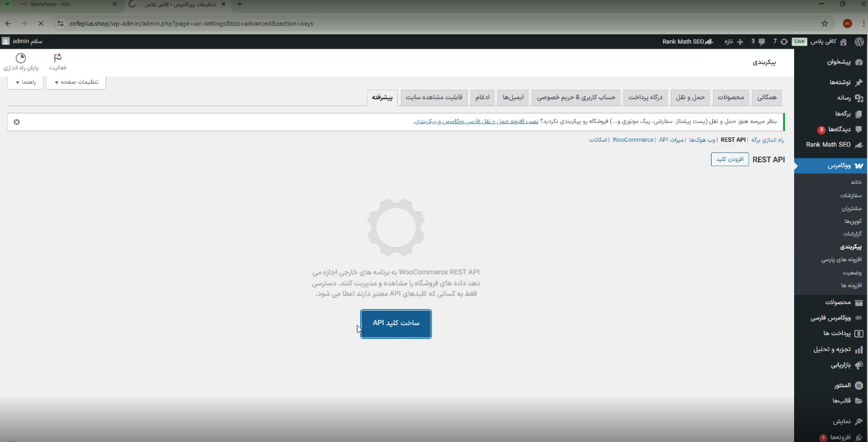Click the WordPress logo in the admin bar
This screenshot has width=868, height=442.
[859, 41]
